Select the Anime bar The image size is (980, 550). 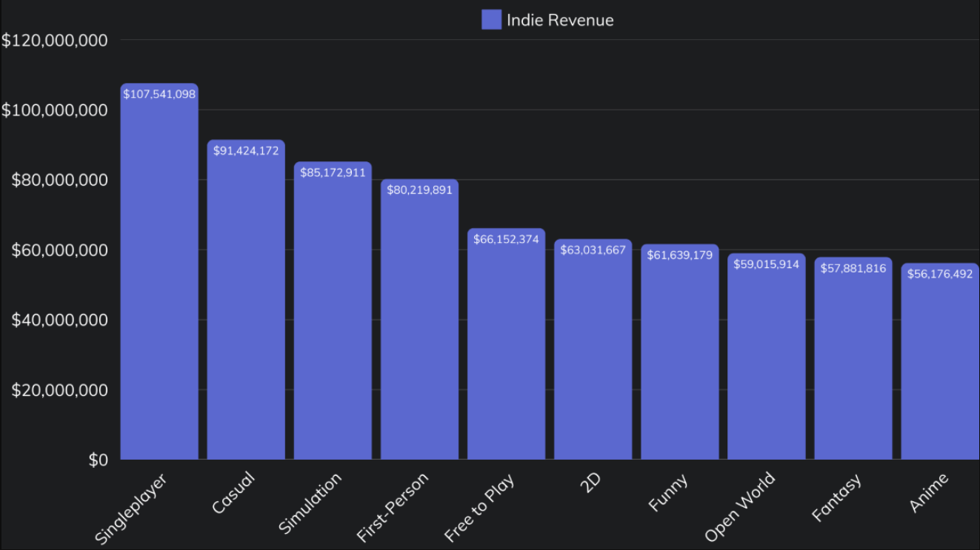point(940,362)
